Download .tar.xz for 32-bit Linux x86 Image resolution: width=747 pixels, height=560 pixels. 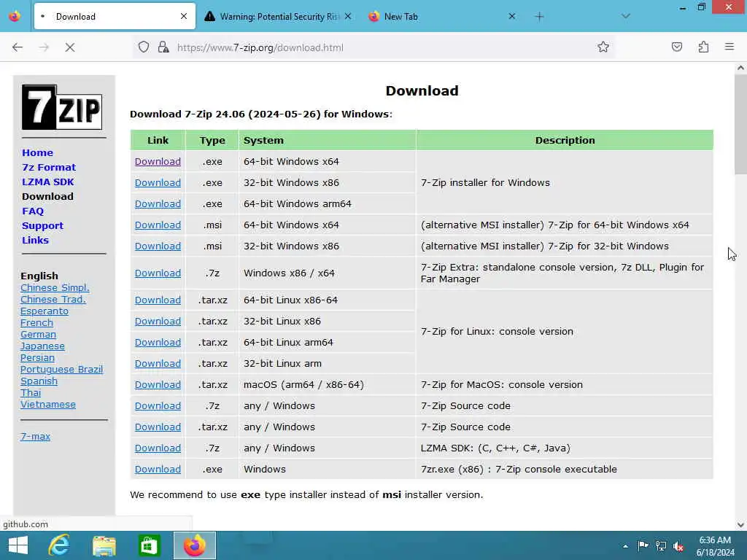(x=158, y=322)
